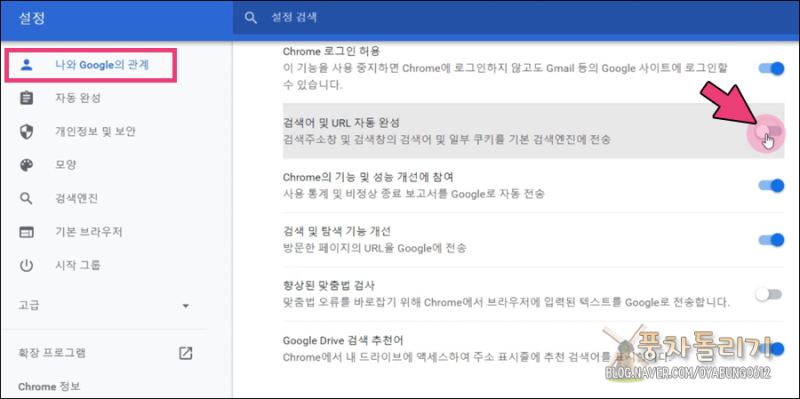Switch off 검색 및 탐색 기능 개선 toggle
Image resolution: width=800 pixels, height=399 pixels.
click(x=771, y=239)
